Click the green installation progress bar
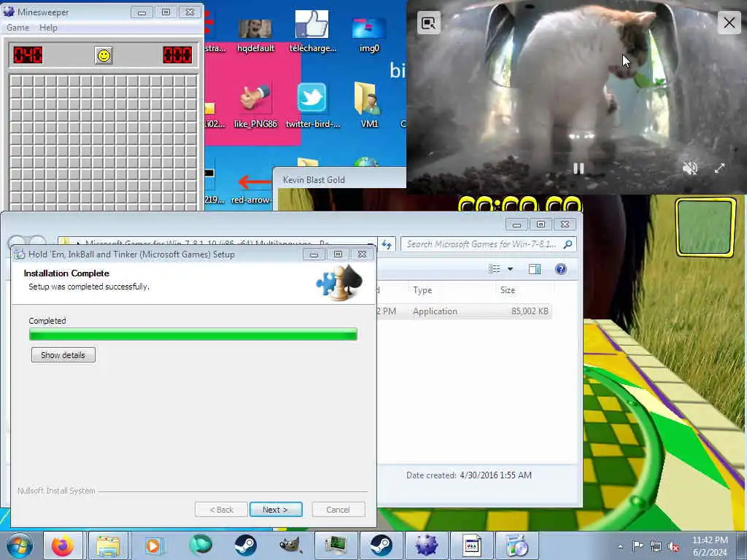This screenshot has height=560, width=747. [x=193, y=334]
